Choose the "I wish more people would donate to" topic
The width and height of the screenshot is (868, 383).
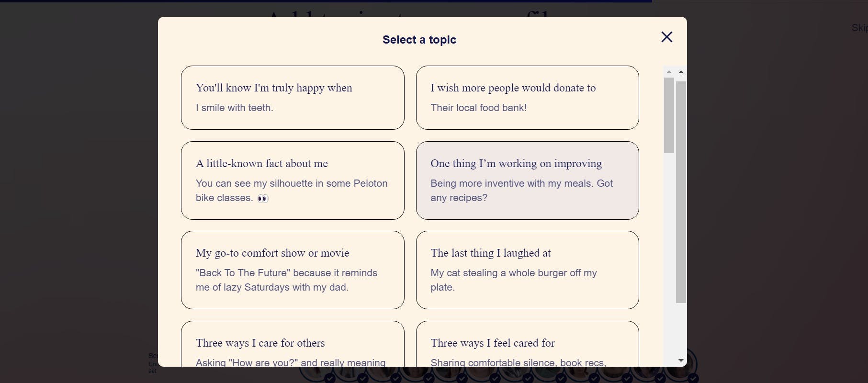527,98
